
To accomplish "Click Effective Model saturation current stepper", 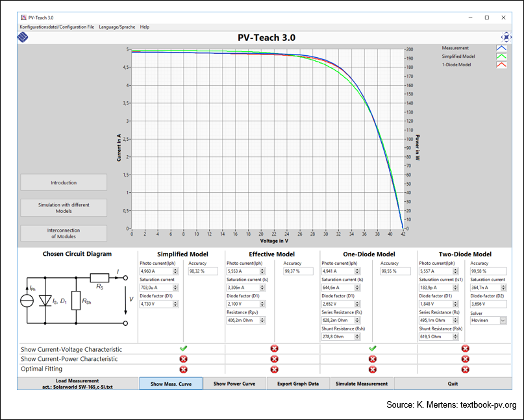I will [x=262, y=288].
